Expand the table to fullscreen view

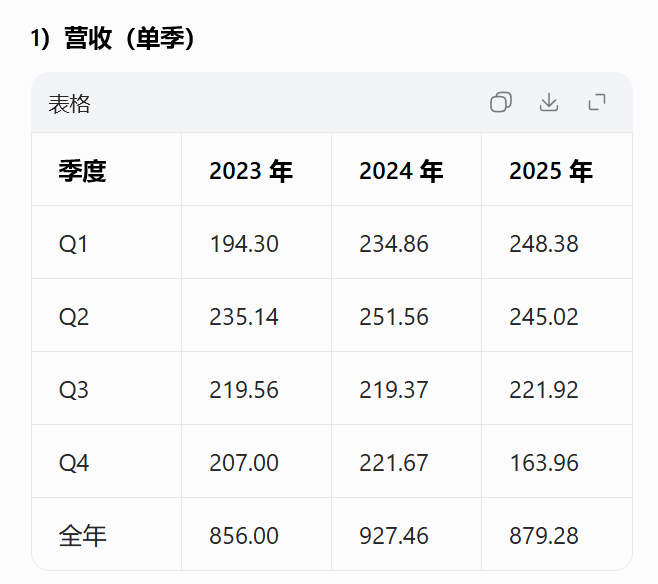[597, 102]
